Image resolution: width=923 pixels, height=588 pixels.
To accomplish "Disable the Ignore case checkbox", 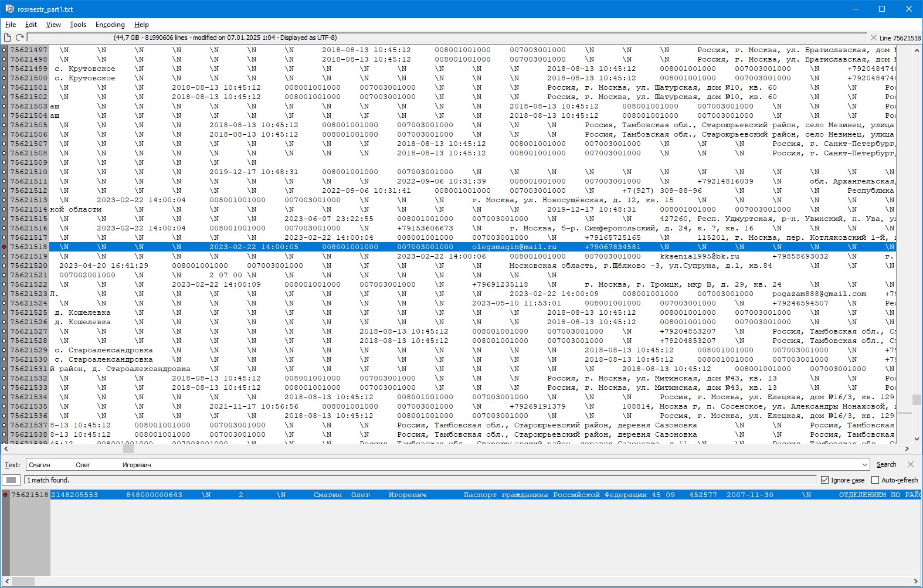I will (824, 480).
